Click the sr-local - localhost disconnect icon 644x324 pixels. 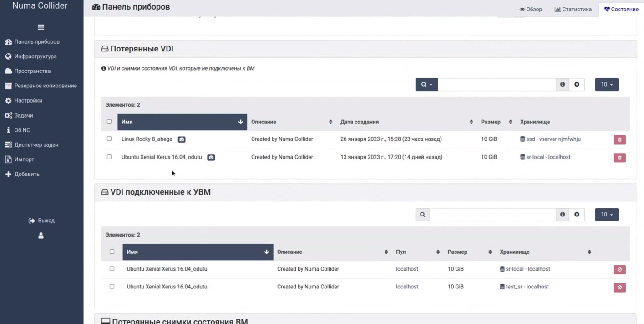click(619, 269)
